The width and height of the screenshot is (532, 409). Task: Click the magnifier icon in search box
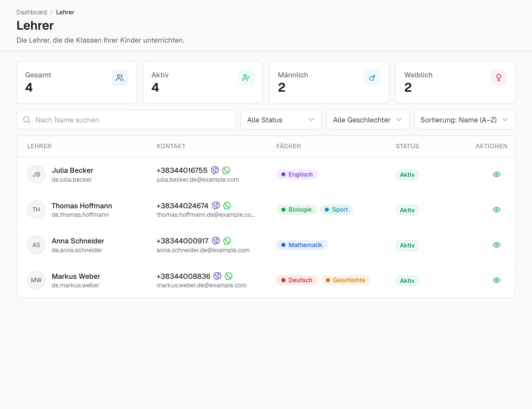pyautogui.click(x=27, y=120)
